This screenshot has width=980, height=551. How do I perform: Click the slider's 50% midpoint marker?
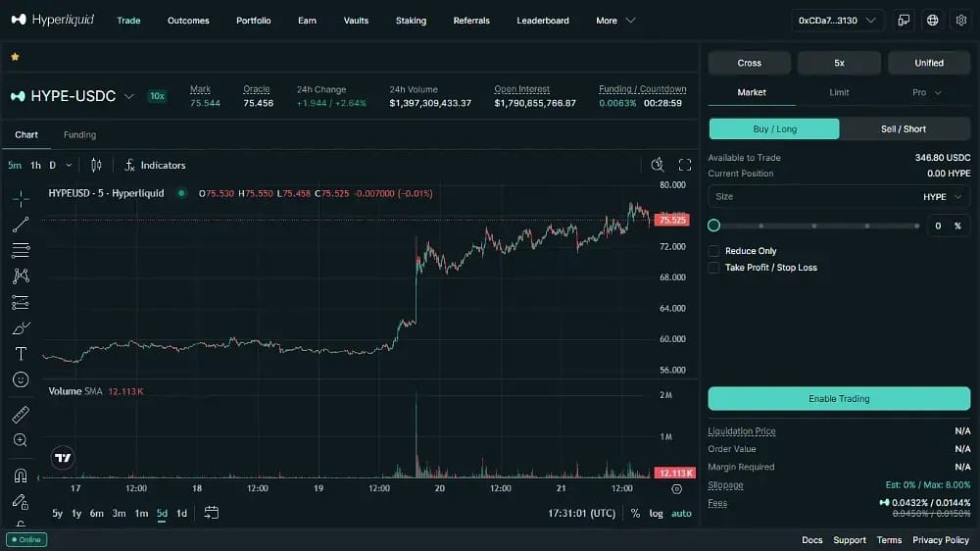813,225
